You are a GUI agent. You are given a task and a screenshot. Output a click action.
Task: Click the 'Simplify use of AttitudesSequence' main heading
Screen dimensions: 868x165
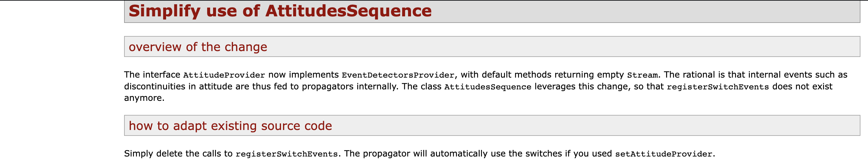tap(280, 11)
